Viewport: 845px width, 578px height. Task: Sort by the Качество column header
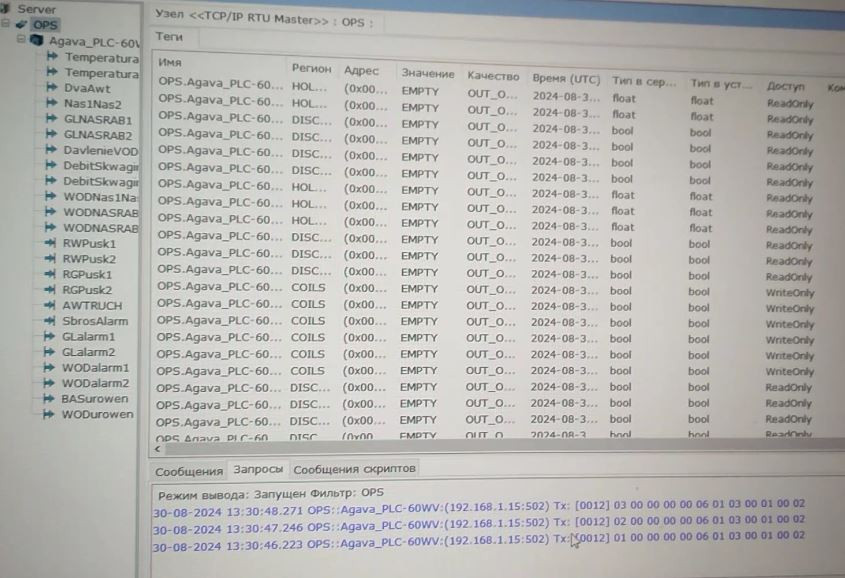coord(492,76)
